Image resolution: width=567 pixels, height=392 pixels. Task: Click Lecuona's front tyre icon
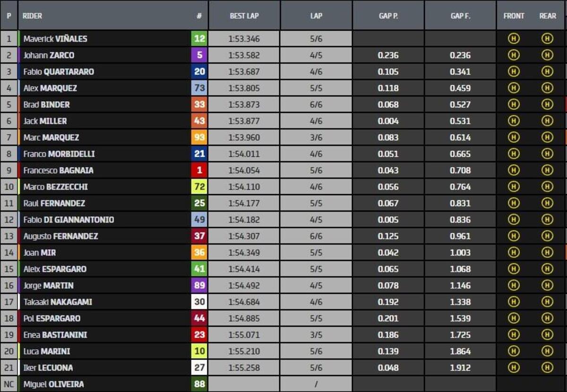pos(514,367)
